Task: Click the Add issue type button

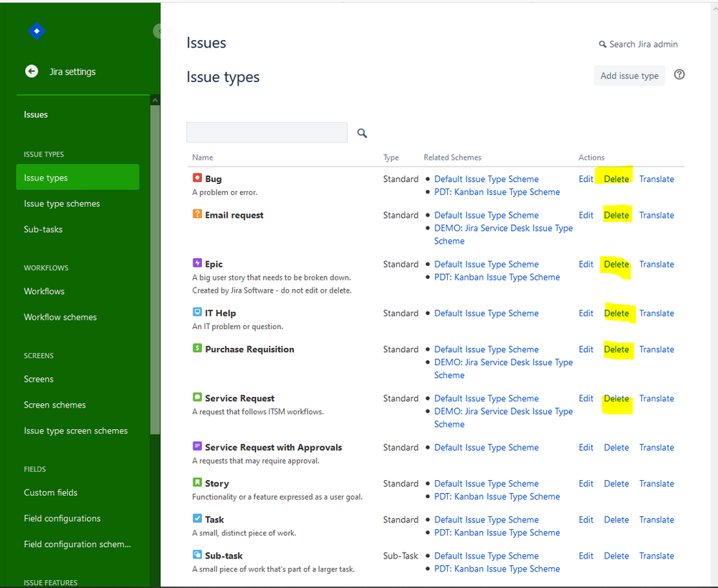Action: tap(629, 75)
